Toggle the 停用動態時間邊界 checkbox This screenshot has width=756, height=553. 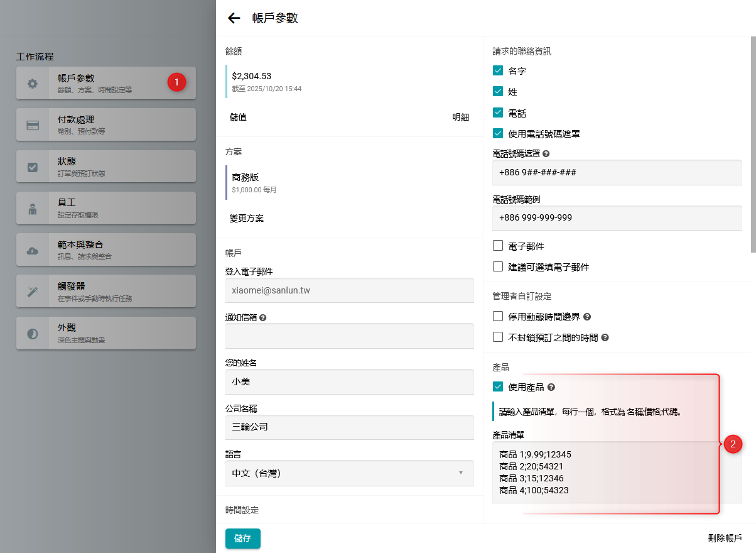(x=498, y=317)
